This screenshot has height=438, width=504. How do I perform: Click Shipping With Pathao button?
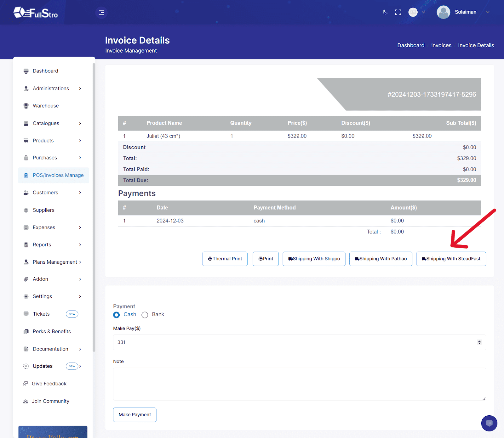(x=381, y=259)
